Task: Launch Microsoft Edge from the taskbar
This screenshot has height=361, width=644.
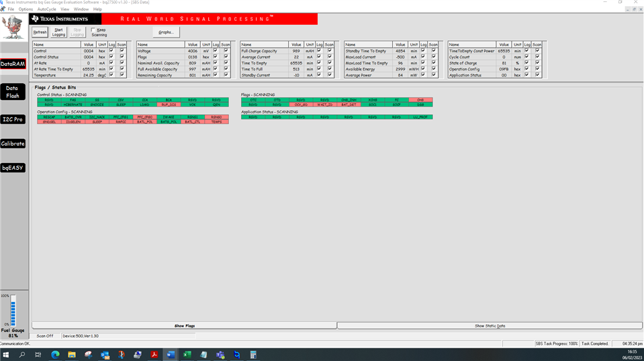Action: [x=55, y=354]
